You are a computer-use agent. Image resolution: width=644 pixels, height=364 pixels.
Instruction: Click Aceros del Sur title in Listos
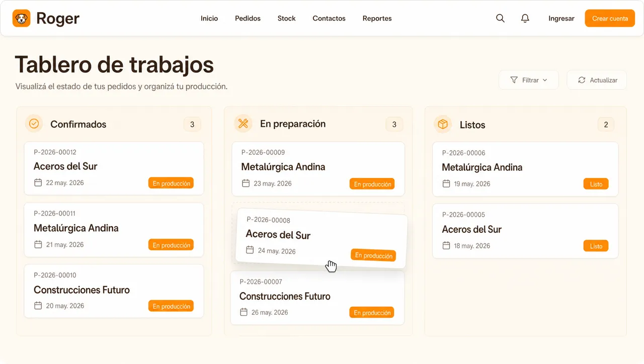(x=471, y=229)
